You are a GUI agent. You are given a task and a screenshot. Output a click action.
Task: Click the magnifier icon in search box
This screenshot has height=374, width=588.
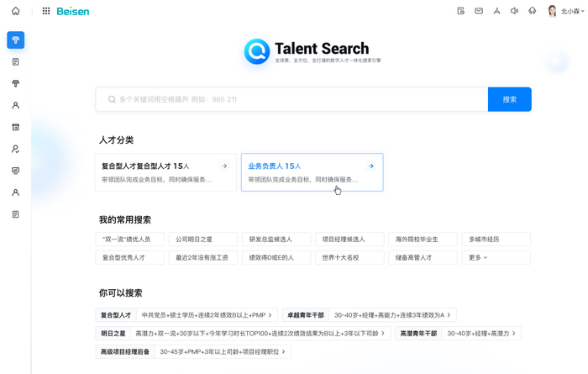112,99
